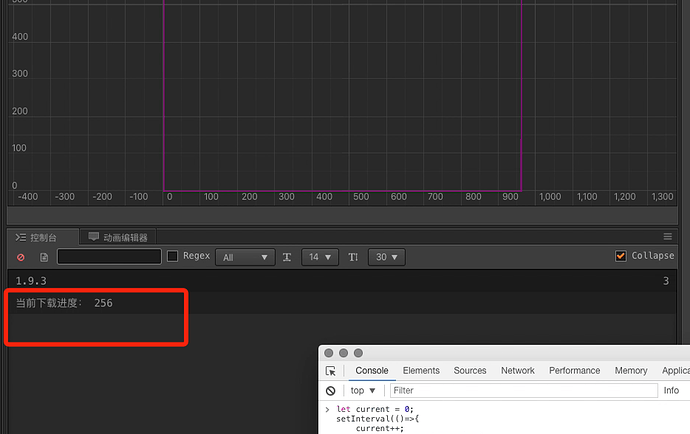The width and height of the screenshot is (690, 434).
Task: Focus the console search input field
Action: click(x=109, y=257)
